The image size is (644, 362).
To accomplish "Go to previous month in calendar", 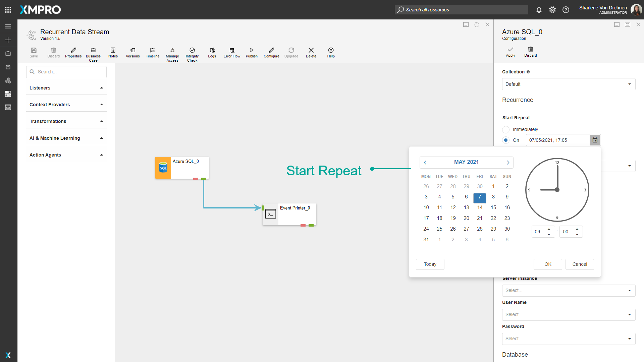I will pyautogui.click(x=425, y=162).
